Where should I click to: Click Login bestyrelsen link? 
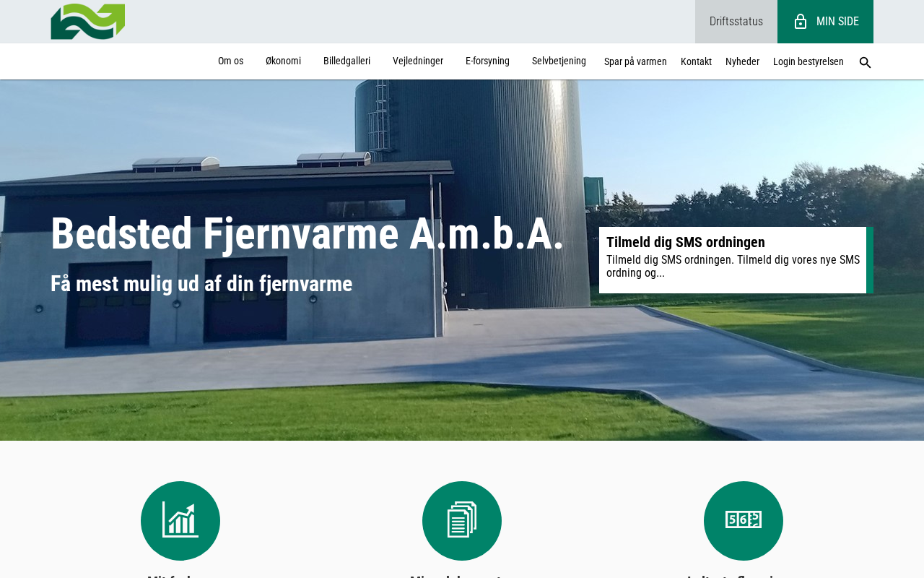click(808, 62)
